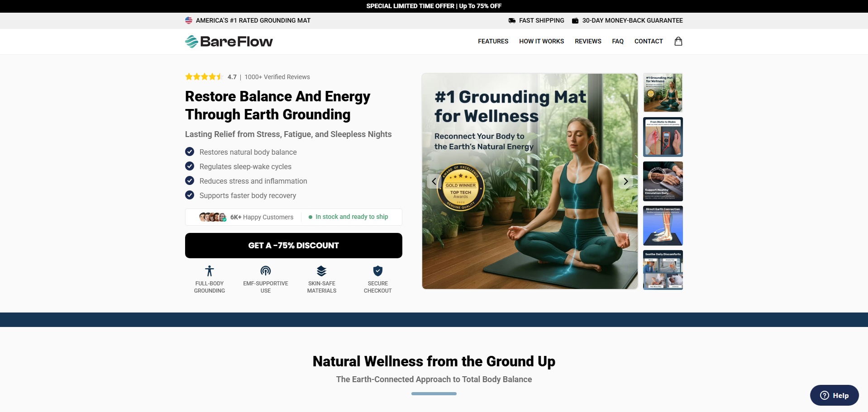Open the Features menu item
The width and height of the screenshot is (868, 412).
click(493, 41)
